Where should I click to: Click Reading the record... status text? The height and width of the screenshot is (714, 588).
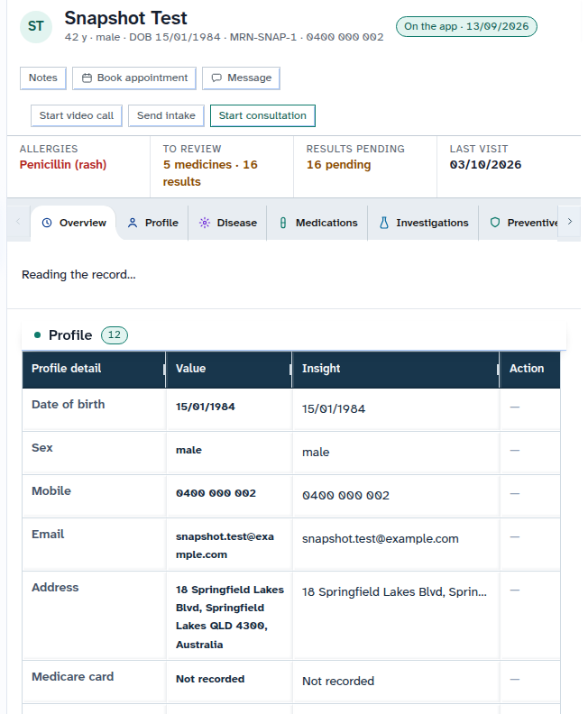click(78, 275)
